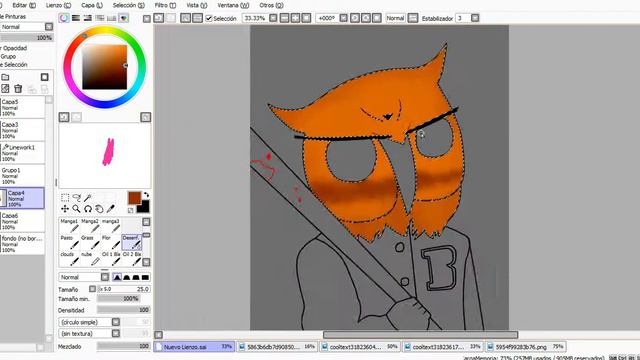The width and height of the screenshot is (640, 360).
Task: Select the magic wand tool
Action: click(x=88, y=198)
